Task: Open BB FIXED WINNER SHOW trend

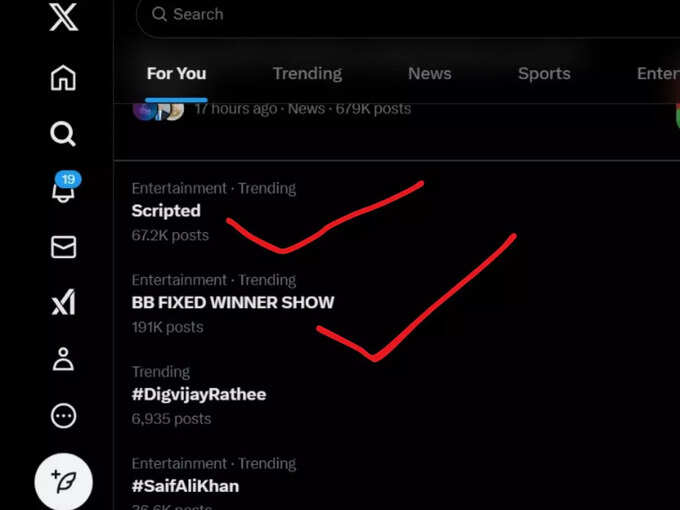Action: pos(232,303)
